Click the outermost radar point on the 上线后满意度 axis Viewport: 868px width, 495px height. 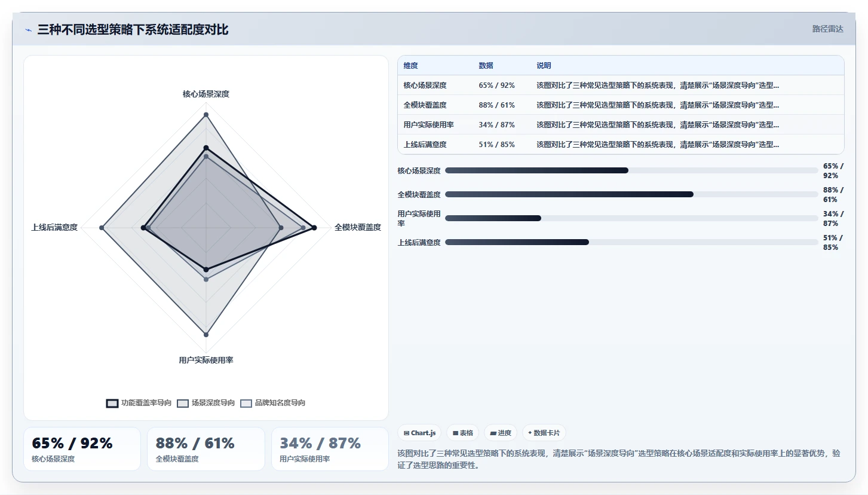pos(102,228)
